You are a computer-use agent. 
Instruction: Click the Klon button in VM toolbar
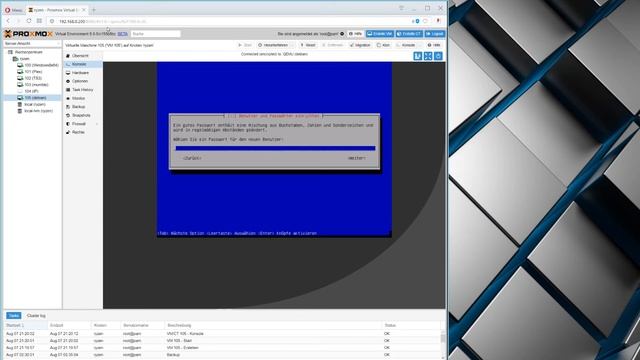384,45
